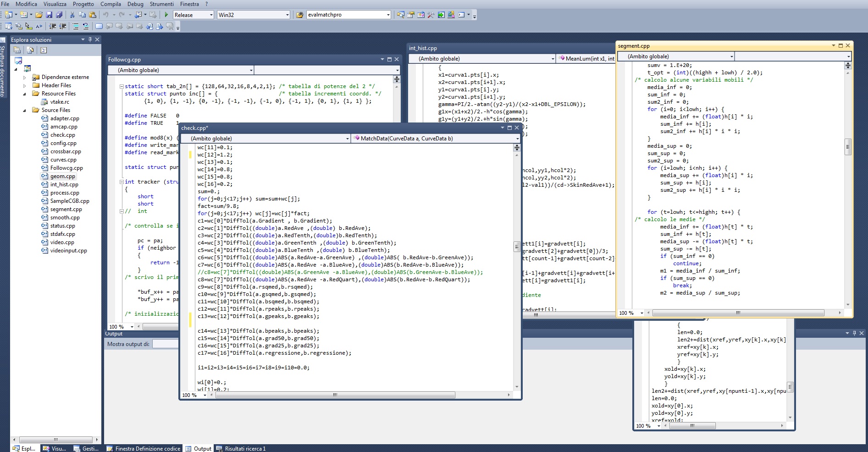868x452 pixels.
Task: Open Ambito globale dropdown in check.cpp window
Action: 347,139
